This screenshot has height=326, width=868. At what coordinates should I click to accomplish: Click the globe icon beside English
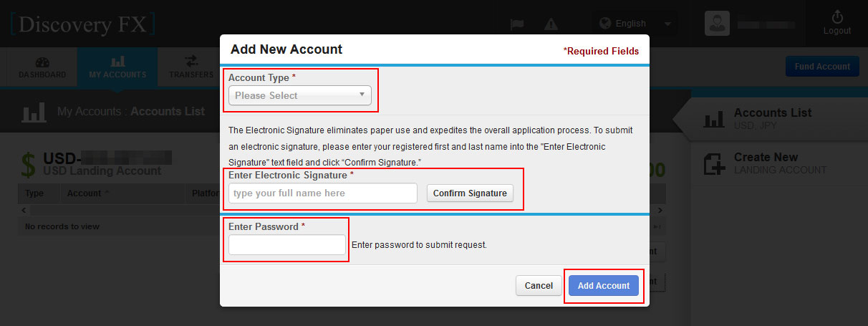click(604, 24)
